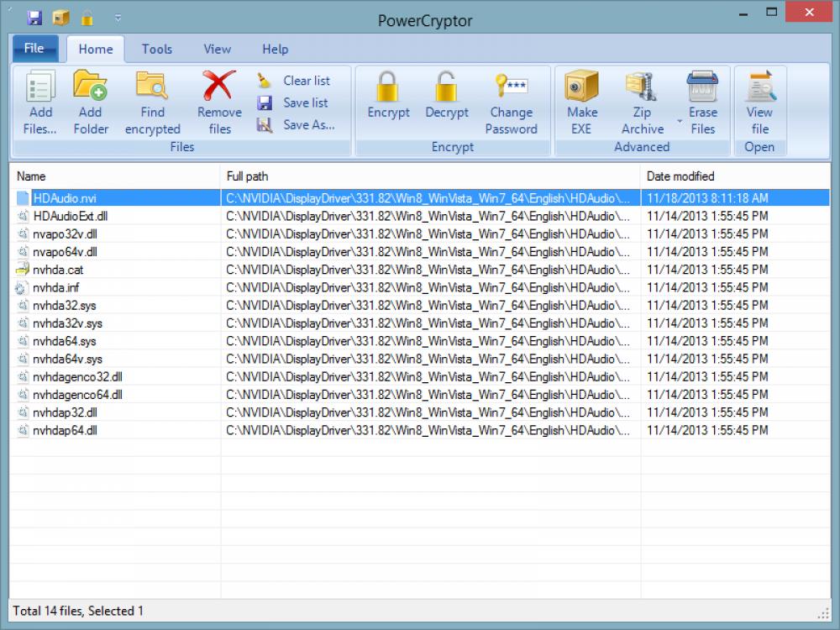
Task: Click the Clear list button
Action: tap(299, 80)
